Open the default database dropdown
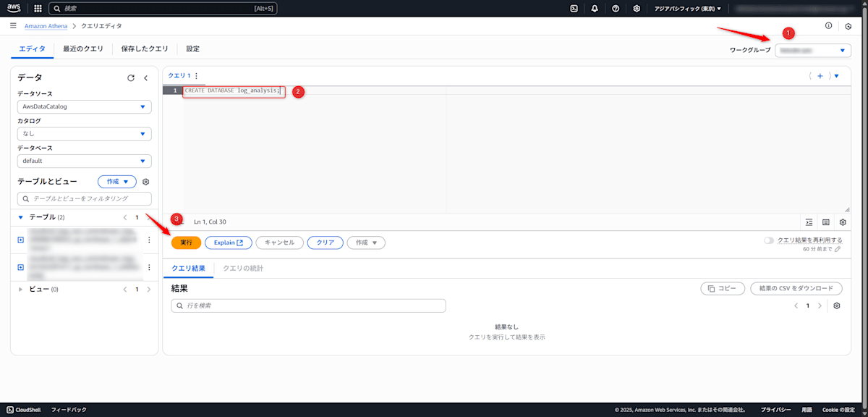Image resolution: width=868 pixels, height=417 pixels. pyautogui.click(x=85, y=161)
